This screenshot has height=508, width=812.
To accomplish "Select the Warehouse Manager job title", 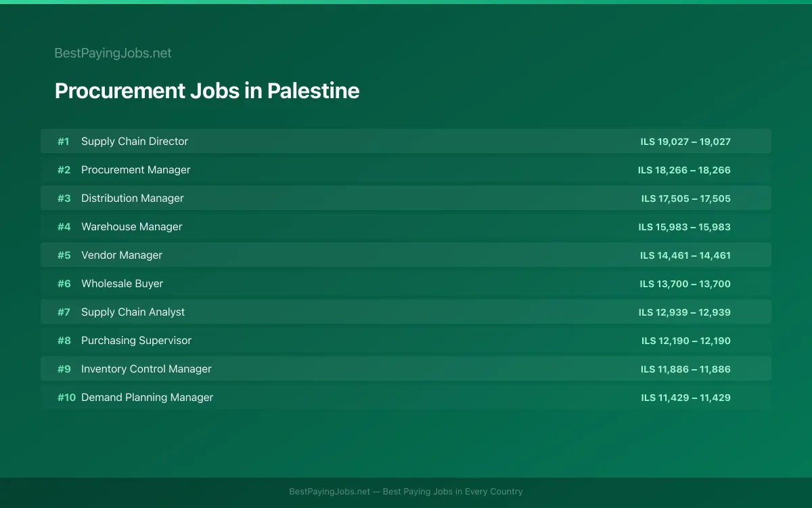I will (x=132, y=226).
